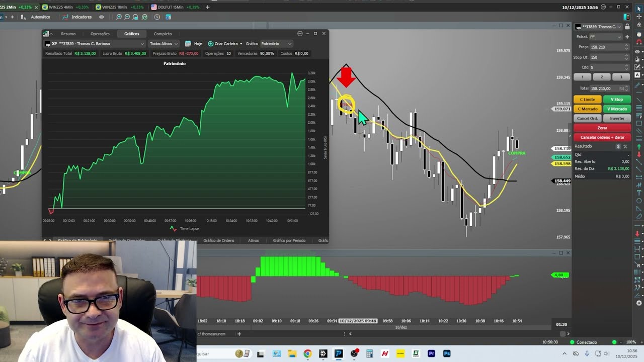The width and height of the screenshot is (644, 362).
Task: Toggle result display to percent (%)
Action: coord(625,146)
